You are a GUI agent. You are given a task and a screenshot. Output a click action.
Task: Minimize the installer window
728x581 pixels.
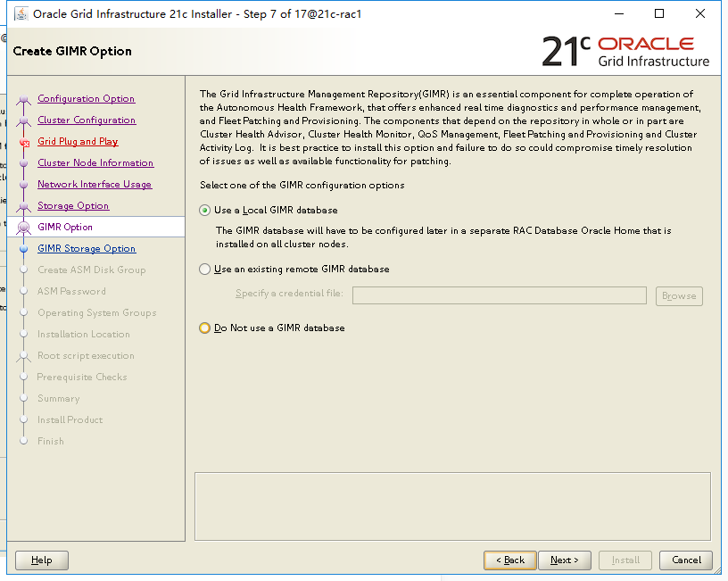619,13
